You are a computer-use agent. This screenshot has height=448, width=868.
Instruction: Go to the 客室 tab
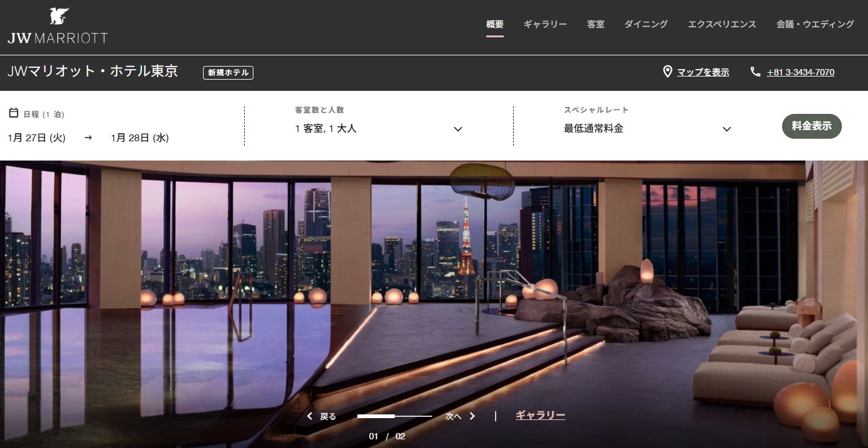[595, 24]
